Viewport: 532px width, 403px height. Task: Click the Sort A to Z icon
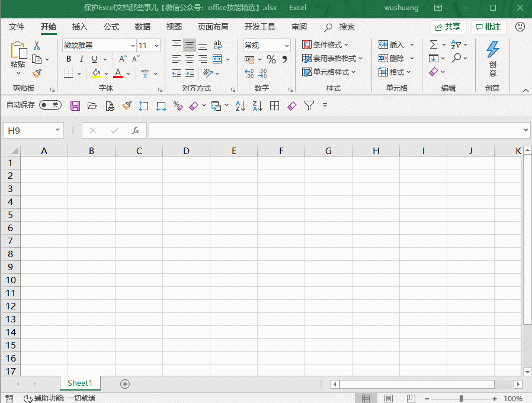(x=241, y=105)
